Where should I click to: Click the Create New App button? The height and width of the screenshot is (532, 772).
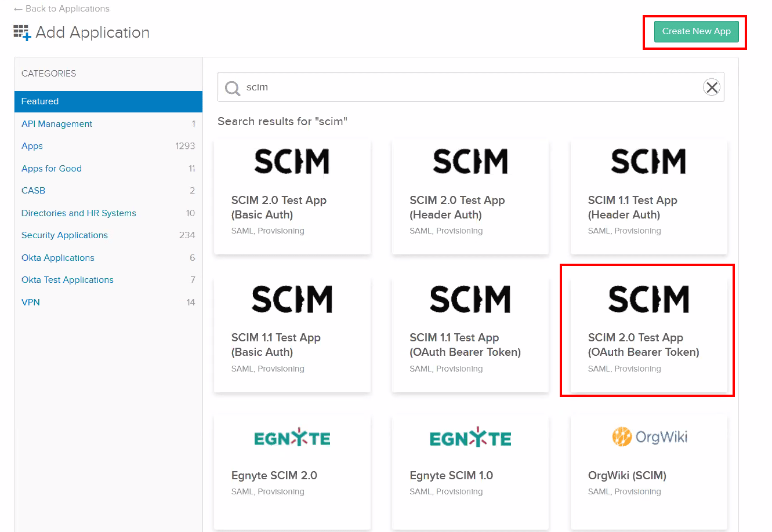coord(697,31)
